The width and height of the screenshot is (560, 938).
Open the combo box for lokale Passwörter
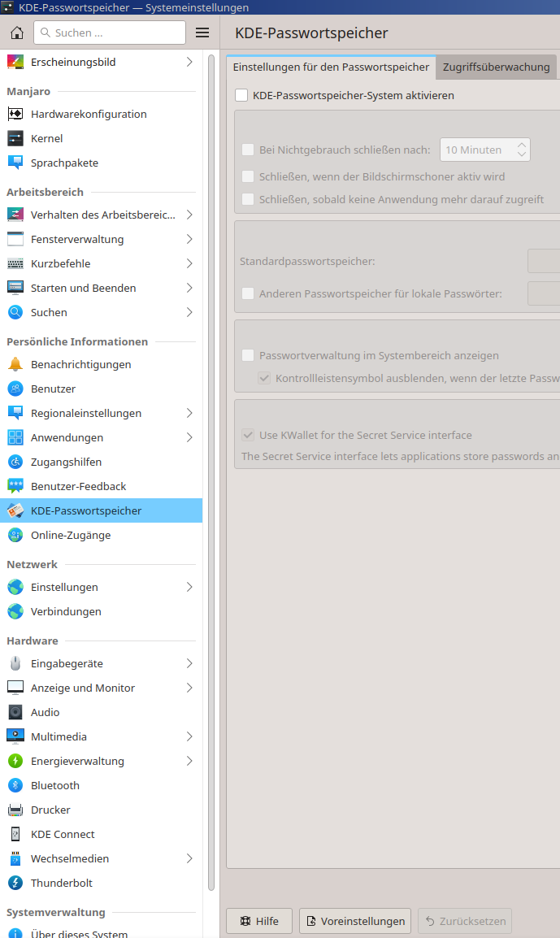pyautogui.click(x=544, y=293)
